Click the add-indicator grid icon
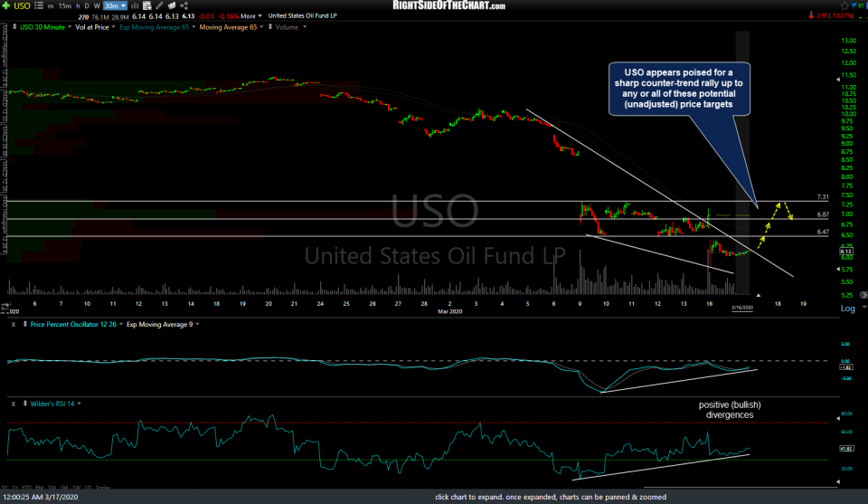Viewport: 868px width, 504px height. [147, 5]
